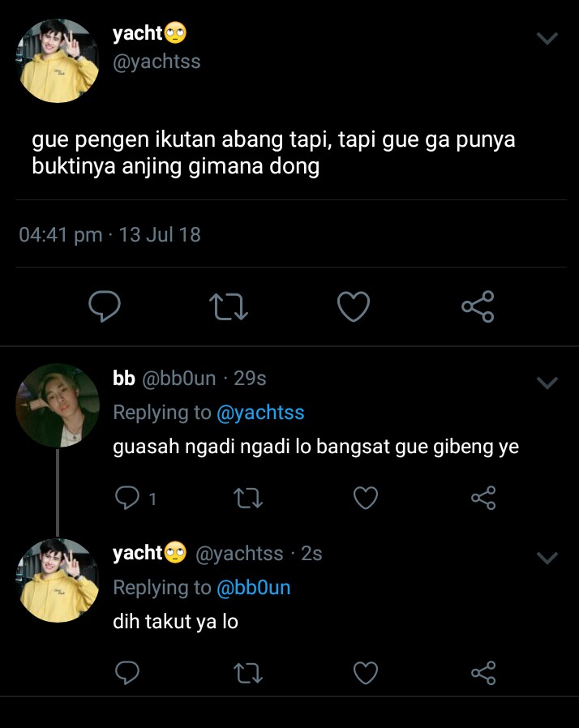Retweet the 'dih takut ya lo' tweet

tap(247, 673)
